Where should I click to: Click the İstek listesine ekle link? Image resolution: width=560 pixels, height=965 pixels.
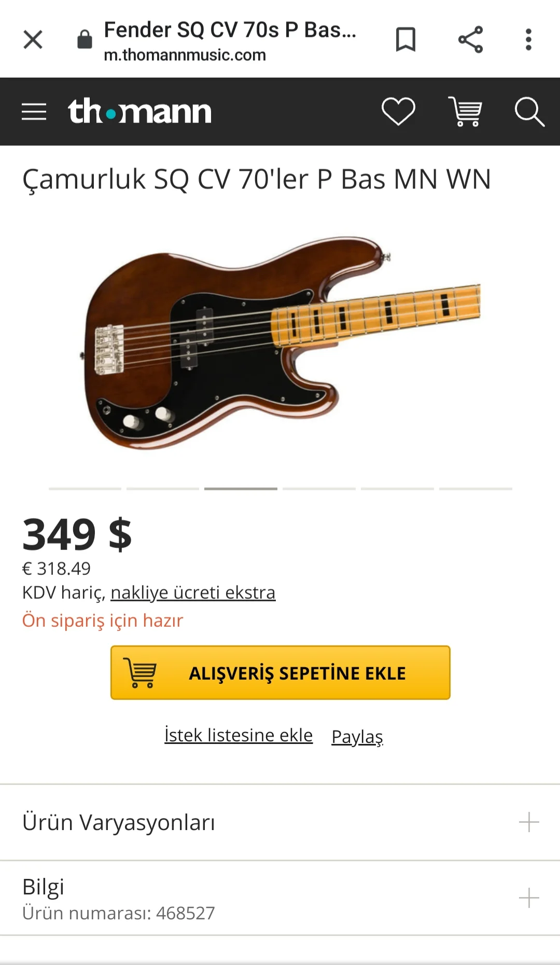(239, 735)
